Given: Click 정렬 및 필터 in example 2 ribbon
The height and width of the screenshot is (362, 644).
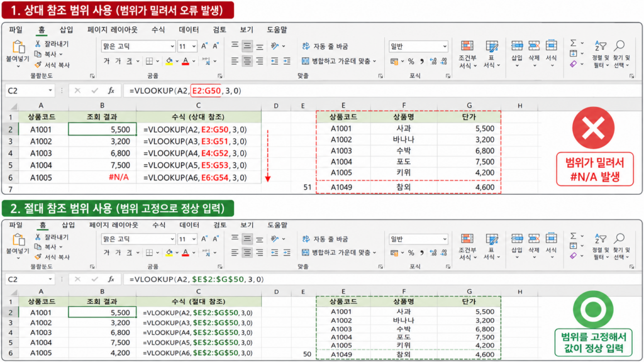Looking at the screenshot, I should pyautogui.click(x=601, y=246).
